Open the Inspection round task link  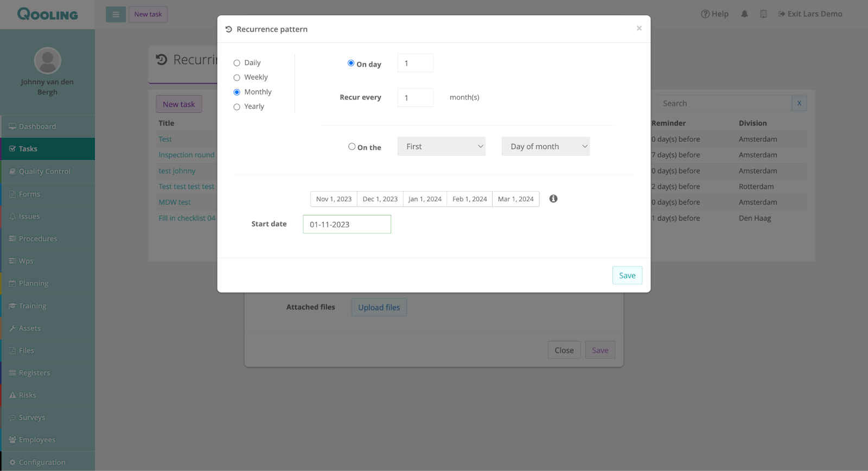[x=187, y=155]
